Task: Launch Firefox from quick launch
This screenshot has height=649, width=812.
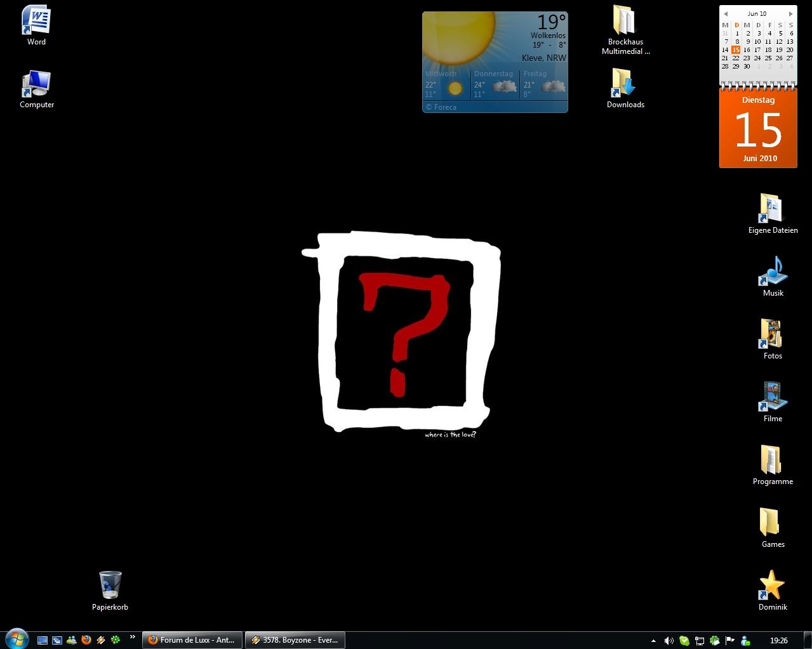Action: (x=86, y=640)
